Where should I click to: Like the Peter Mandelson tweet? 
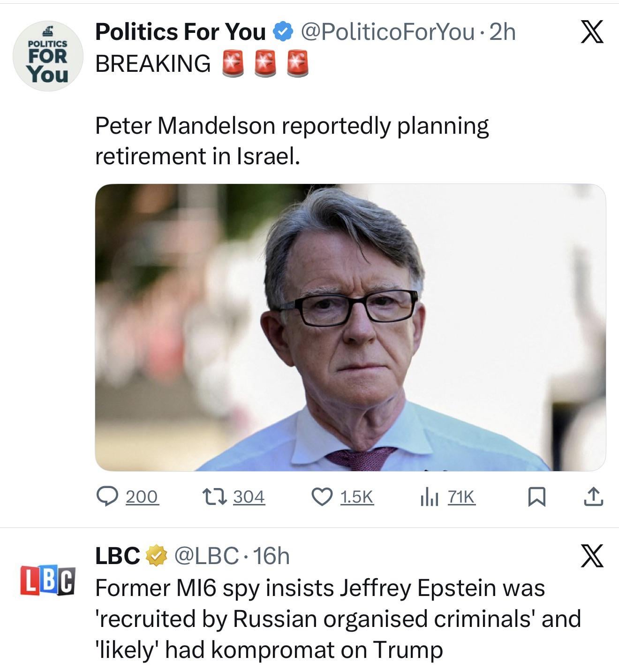(x=322, y=496)
